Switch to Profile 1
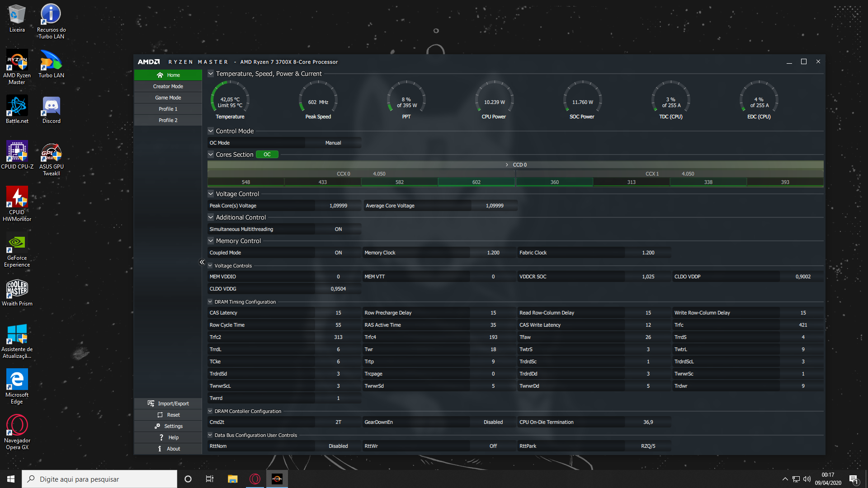This screenshot has width=868, height=488. pyautogui.click(x=168, y=109)
